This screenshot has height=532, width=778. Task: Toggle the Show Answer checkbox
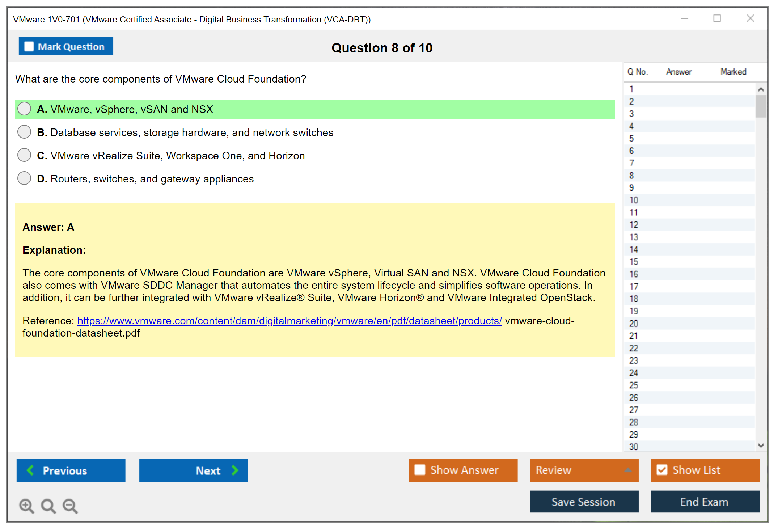pyautogui.click(x=420, y=470)
